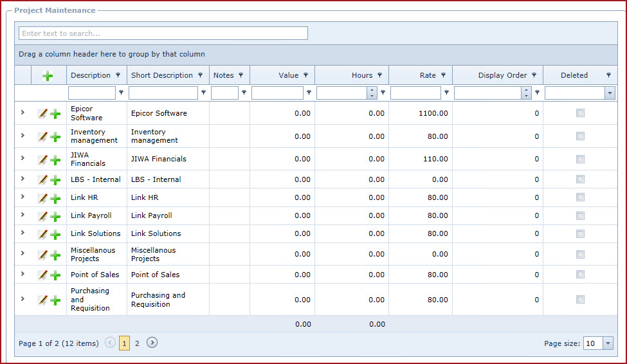Screen dimensions: 627x364
Task: Toggle Deleted checkbox for Miscellanous Projects
Action: point(580,255)
